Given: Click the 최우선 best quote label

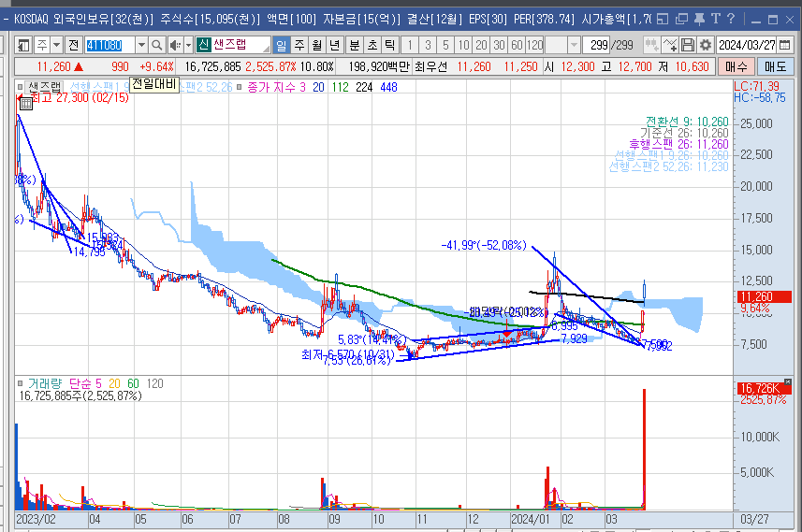Looking at the screenshot, I should tap(430, 67).
